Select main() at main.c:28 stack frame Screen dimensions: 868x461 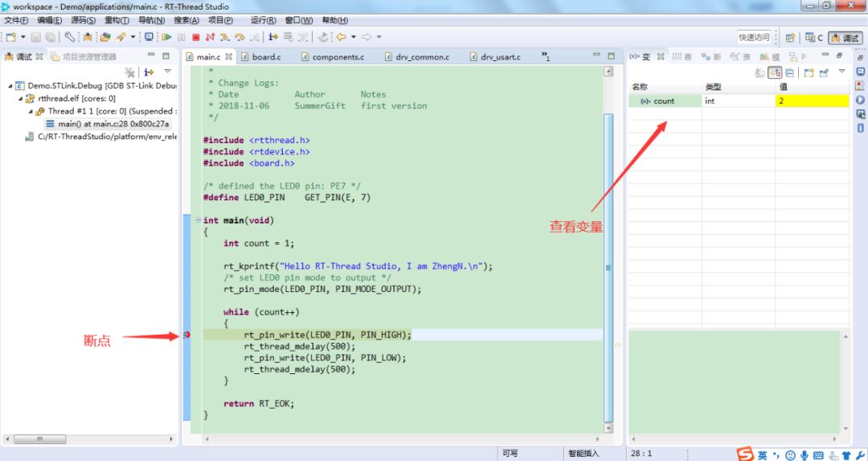click(x=108, y=124)
